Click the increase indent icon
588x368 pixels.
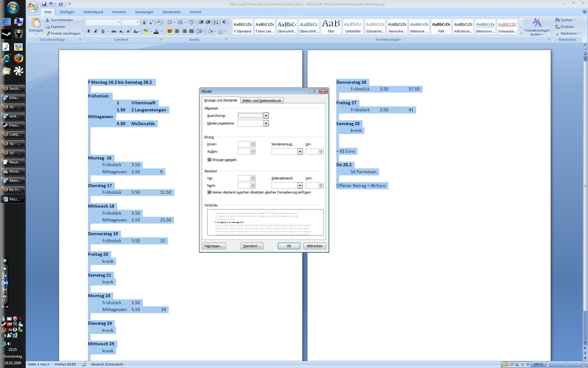coord(208,22)
